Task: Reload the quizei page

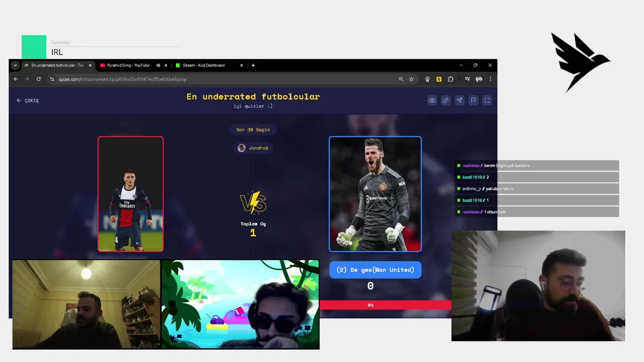Action: point(38,79)
